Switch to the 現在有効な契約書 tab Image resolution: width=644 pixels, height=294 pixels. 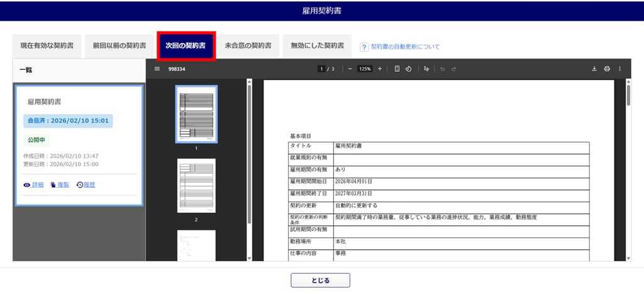(47, 46)
